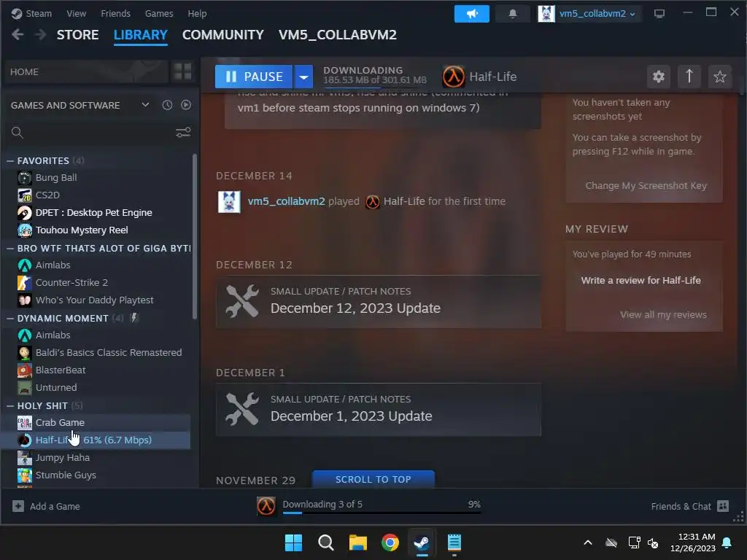This screenshot has height=560, width=747.
Task: Show hidden system tray icons
Action: pos(588,542)
